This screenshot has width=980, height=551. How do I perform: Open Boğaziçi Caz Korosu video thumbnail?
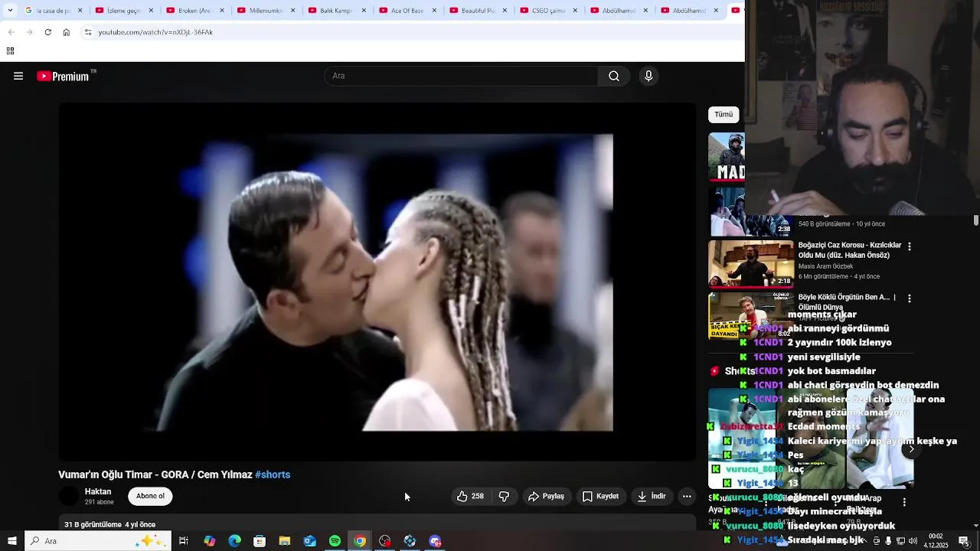751,264
